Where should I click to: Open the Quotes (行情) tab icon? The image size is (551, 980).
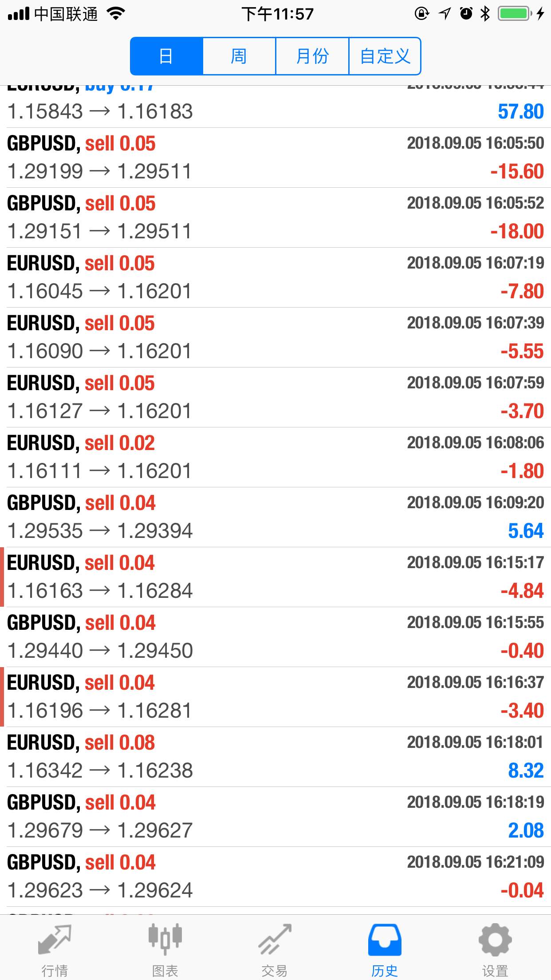(55, 940)
